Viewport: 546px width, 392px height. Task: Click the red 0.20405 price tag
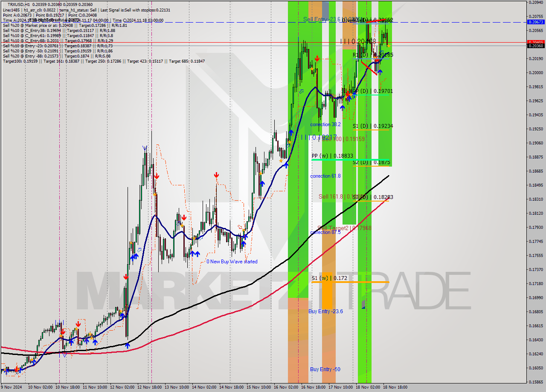[x=536, y=42]
